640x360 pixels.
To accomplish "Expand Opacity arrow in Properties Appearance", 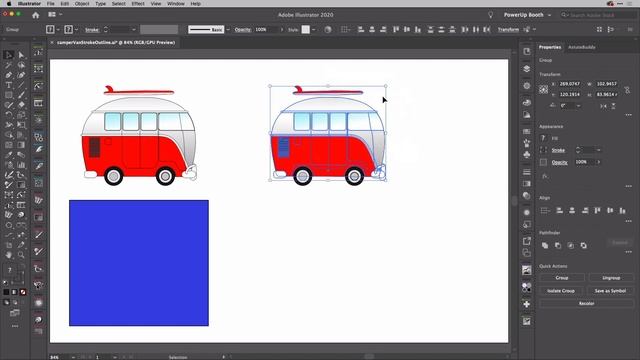I will pos(599,162).
